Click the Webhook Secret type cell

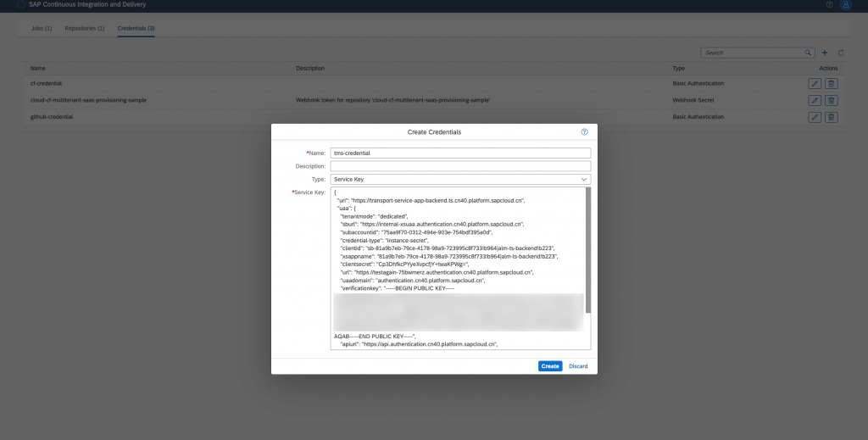(693, 100)
